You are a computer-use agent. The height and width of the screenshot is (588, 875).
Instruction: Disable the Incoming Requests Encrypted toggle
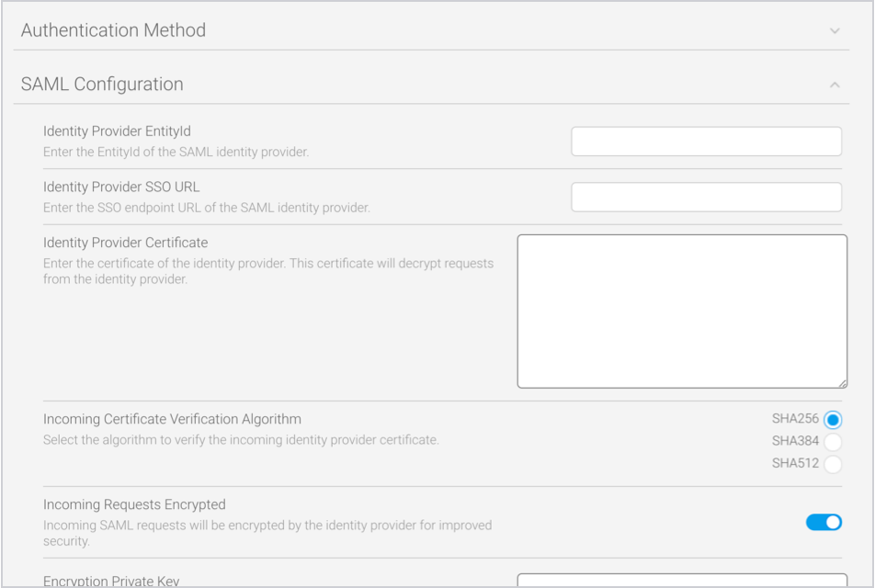pos(824,522)
